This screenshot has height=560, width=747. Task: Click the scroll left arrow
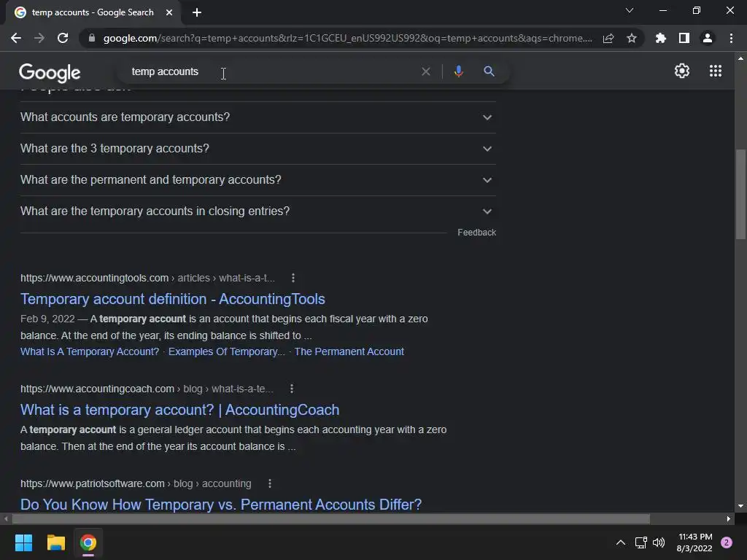point(6,518)
